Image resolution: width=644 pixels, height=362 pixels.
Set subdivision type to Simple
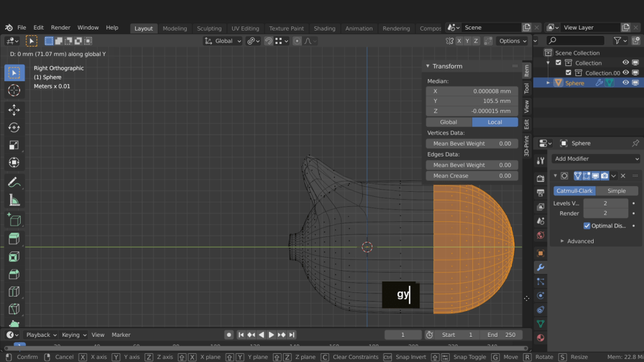616,191
